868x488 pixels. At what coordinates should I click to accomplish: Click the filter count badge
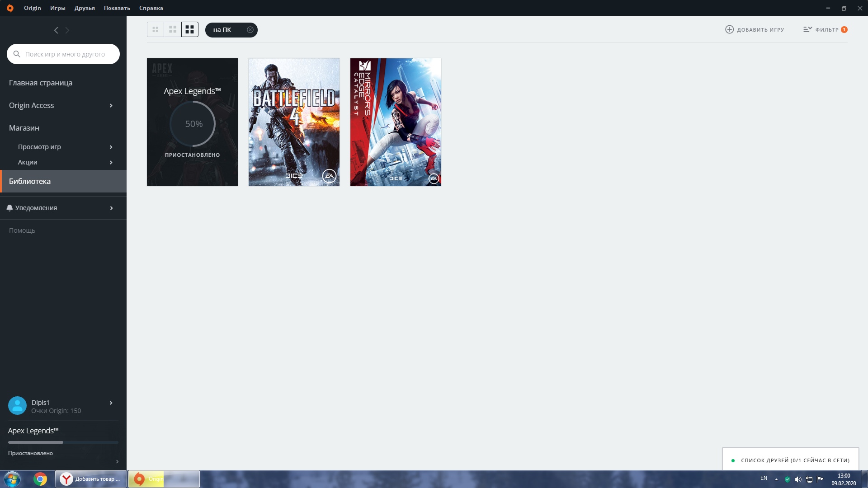coord(844,30)
